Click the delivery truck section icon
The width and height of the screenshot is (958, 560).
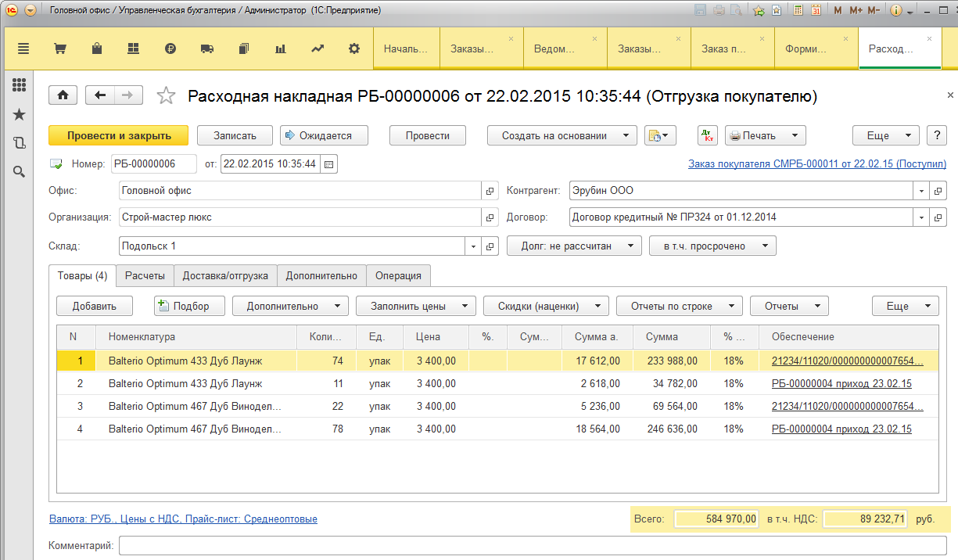click(206, 48)
